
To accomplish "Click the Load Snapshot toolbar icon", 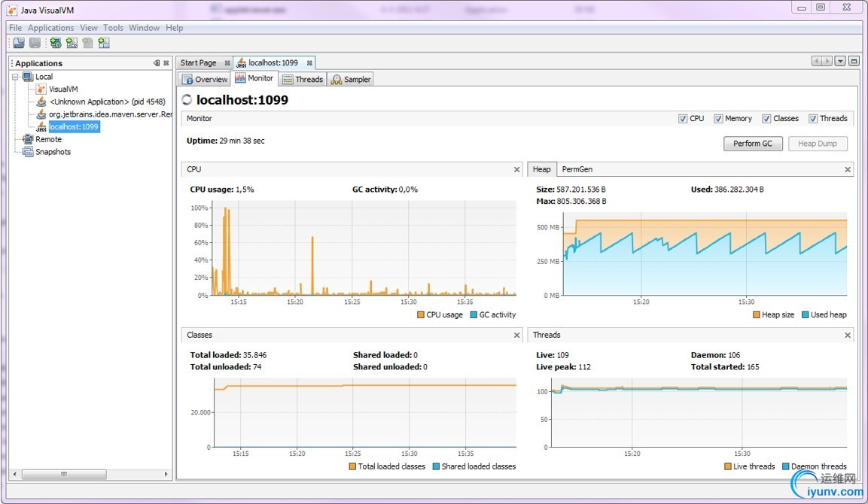I will pyautogui.click(x=19, y=43).
